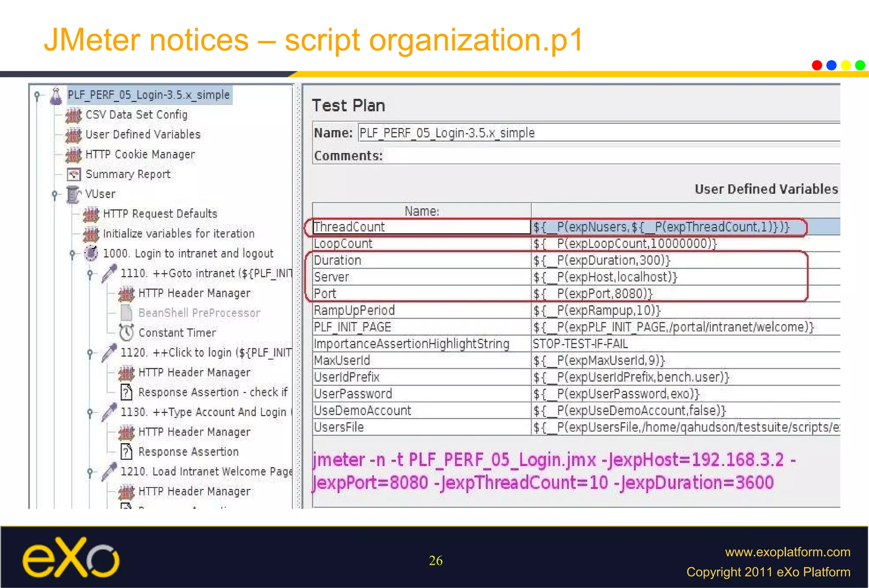This screenshot has height=588, width=869.
Task: Select PLF_PERF_05_Login-3.5.x_simple tree item
Action: coord(149,95)
